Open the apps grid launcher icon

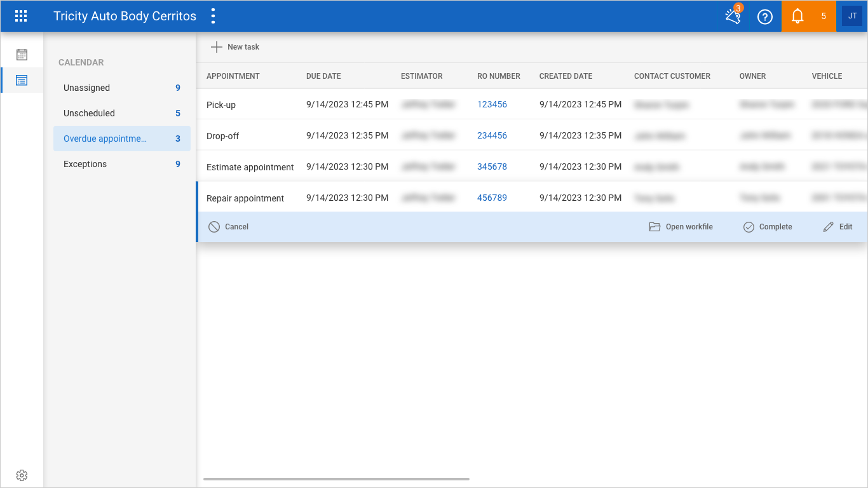(21, 17)
